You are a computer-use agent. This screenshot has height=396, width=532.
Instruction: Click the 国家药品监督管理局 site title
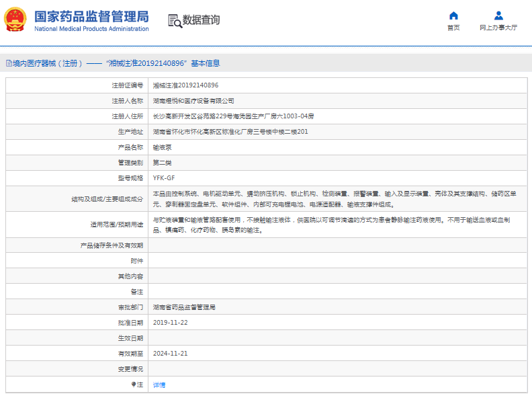click(x=91, y=17)
